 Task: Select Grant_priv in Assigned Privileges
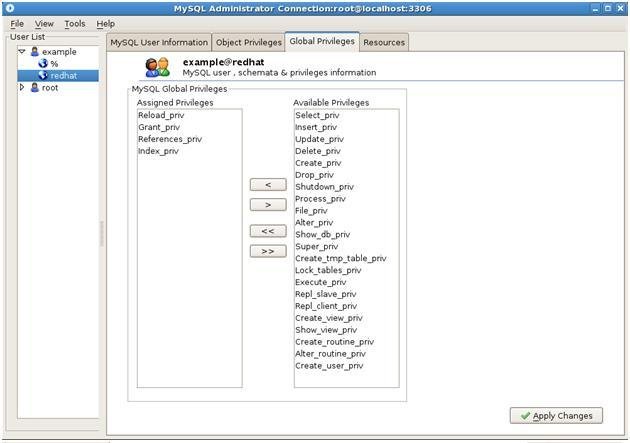point(159,127)
